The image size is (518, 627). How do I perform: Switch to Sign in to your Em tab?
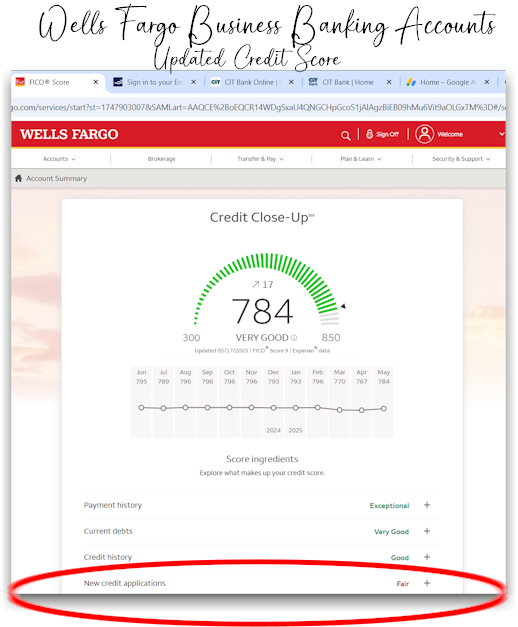point(155,82)
